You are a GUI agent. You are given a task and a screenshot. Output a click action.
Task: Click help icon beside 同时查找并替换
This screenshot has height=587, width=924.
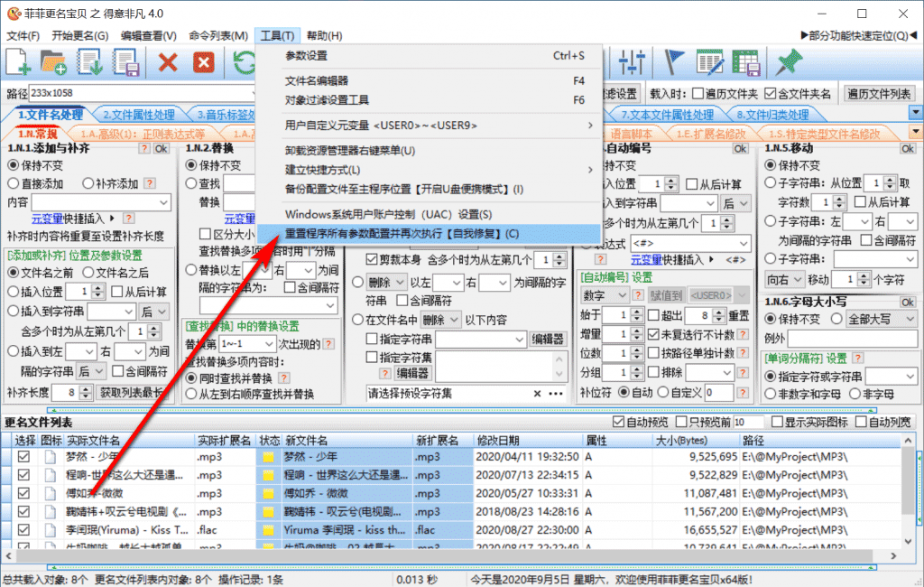(284, 377)
